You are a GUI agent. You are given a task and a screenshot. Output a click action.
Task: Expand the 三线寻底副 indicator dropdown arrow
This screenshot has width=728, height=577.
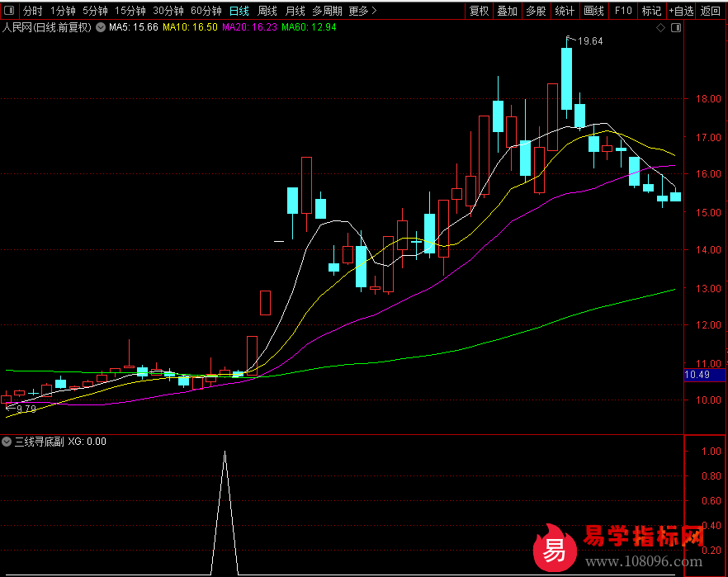[x=7, y=442]
